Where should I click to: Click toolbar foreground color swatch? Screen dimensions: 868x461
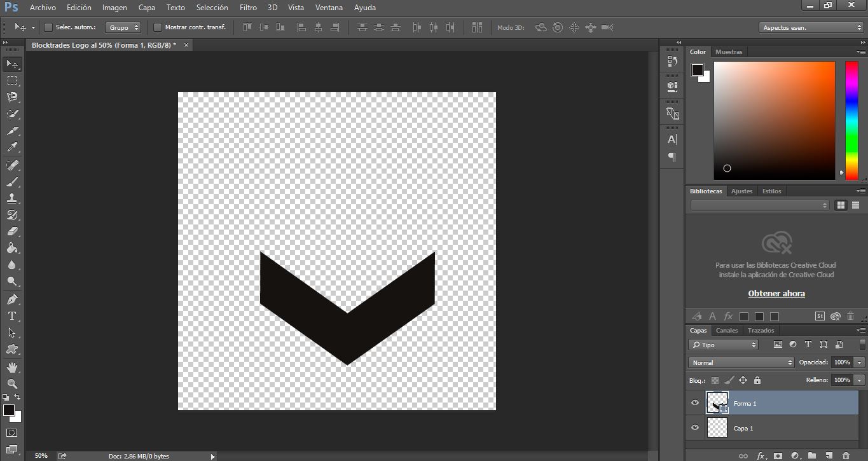pyautogui.click(x=8, y=410)
